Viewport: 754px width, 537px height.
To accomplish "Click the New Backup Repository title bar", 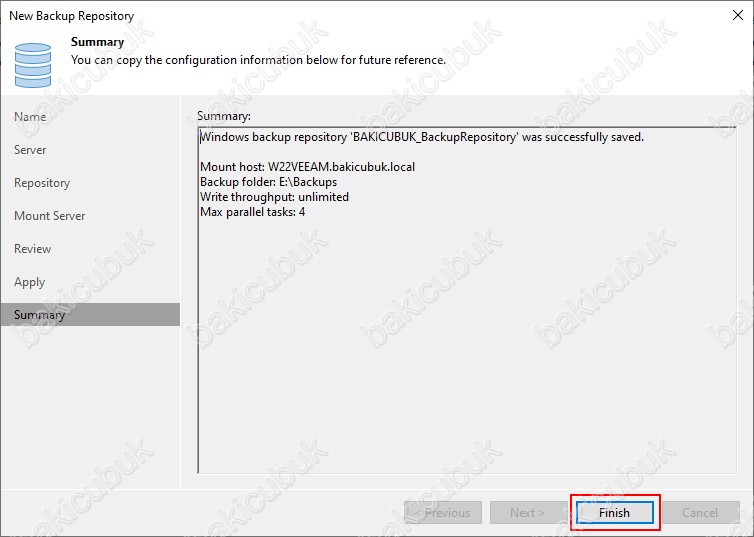I will click(x=300, y=16).
